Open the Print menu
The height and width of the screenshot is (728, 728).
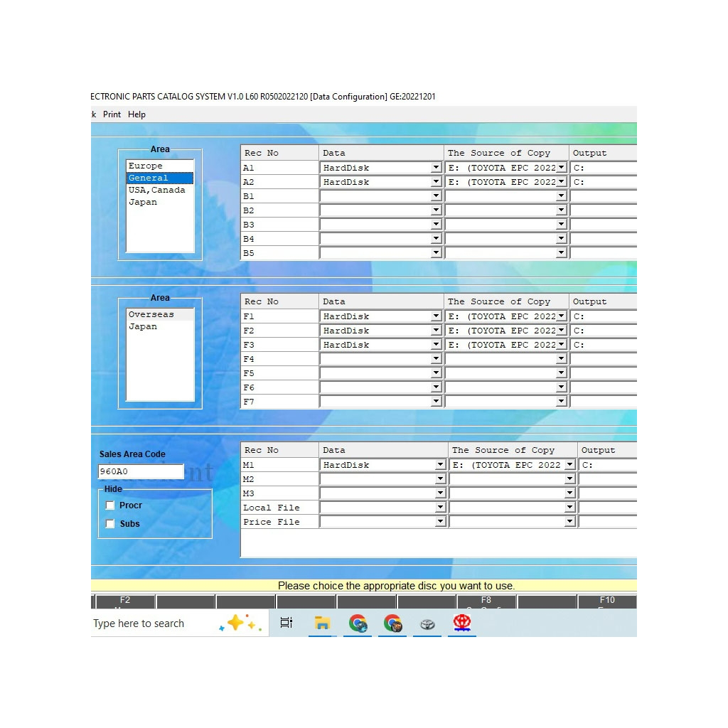(x=112, y=114)
